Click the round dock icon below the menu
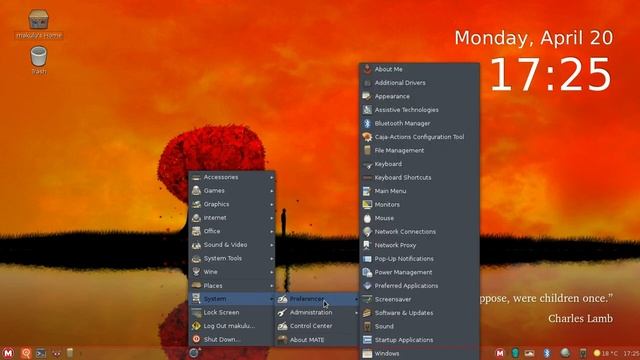This screenshot has width=640, height=360. (x=194, y=353)
